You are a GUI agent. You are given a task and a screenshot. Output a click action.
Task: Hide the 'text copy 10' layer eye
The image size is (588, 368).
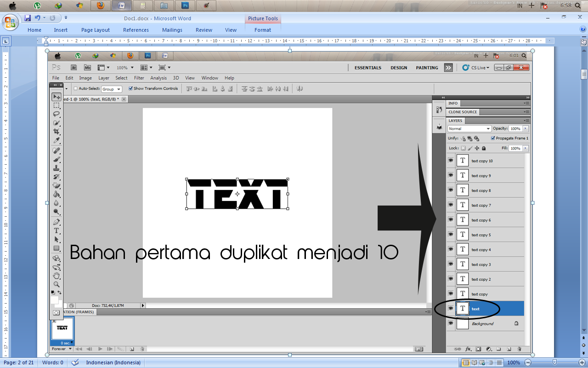tap(451, 161)
